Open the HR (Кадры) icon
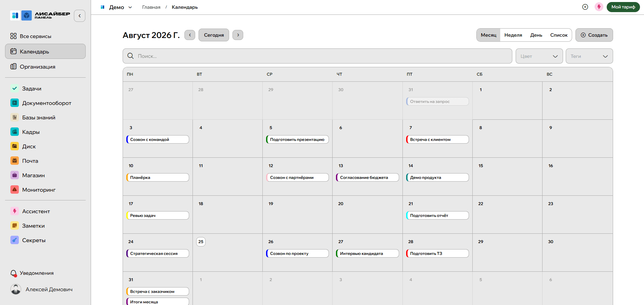 coord(14,132)
